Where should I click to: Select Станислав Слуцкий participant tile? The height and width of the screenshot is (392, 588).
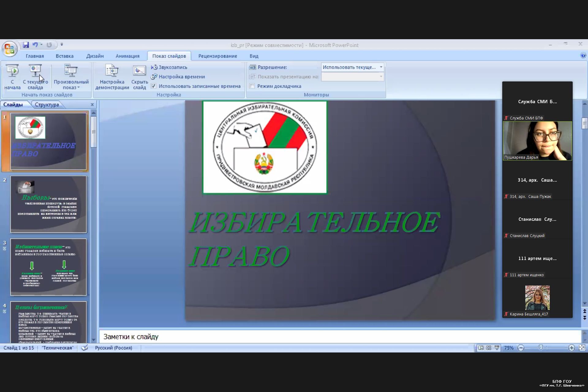(x=537, y=219)
